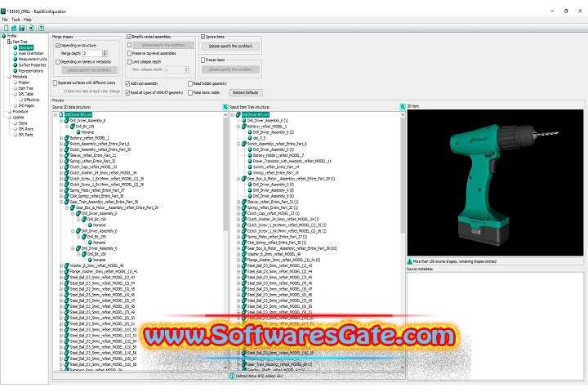The height and width of the screenshot is (392, 588).
Task: Toggle the 'Simplify nested assemblies' checkbox
Action: (129, 37)
